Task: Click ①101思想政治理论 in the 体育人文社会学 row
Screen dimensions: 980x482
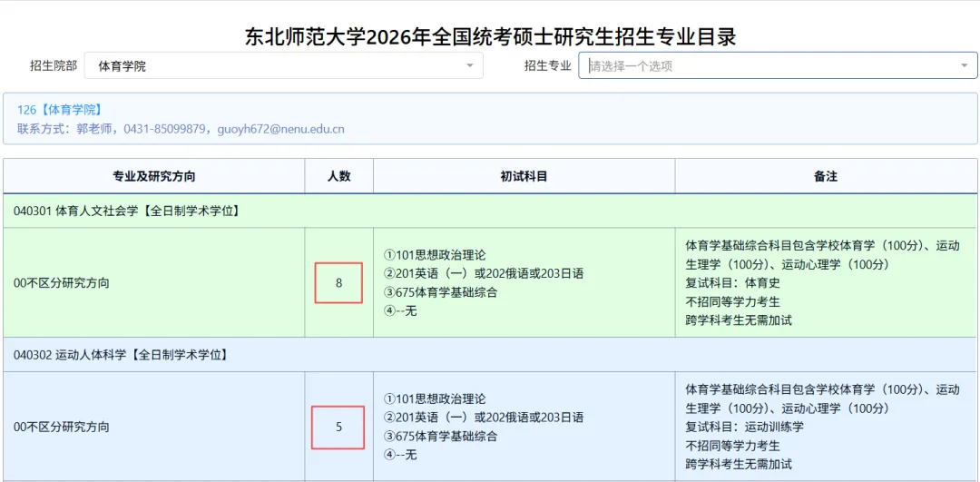Action: (x=435, y=255)
